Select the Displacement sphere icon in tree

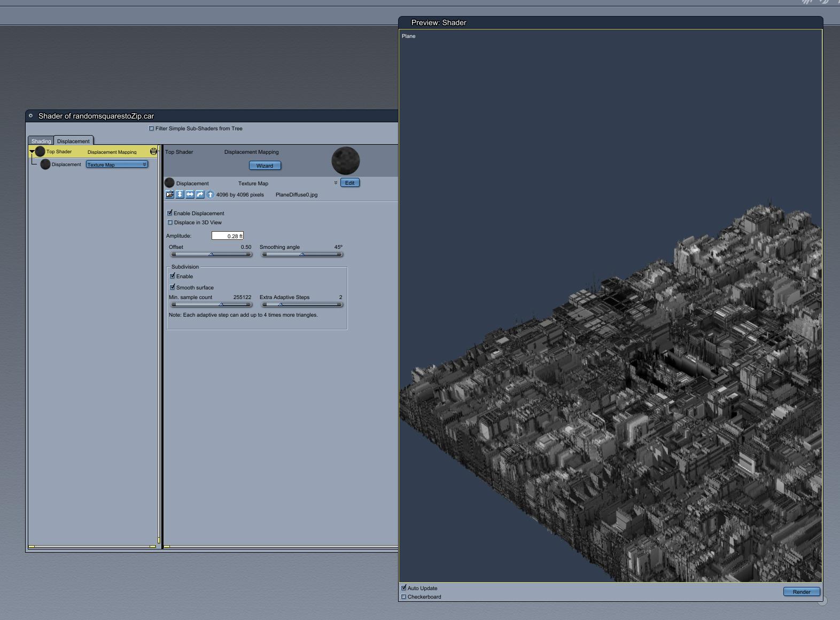point(45,164)
